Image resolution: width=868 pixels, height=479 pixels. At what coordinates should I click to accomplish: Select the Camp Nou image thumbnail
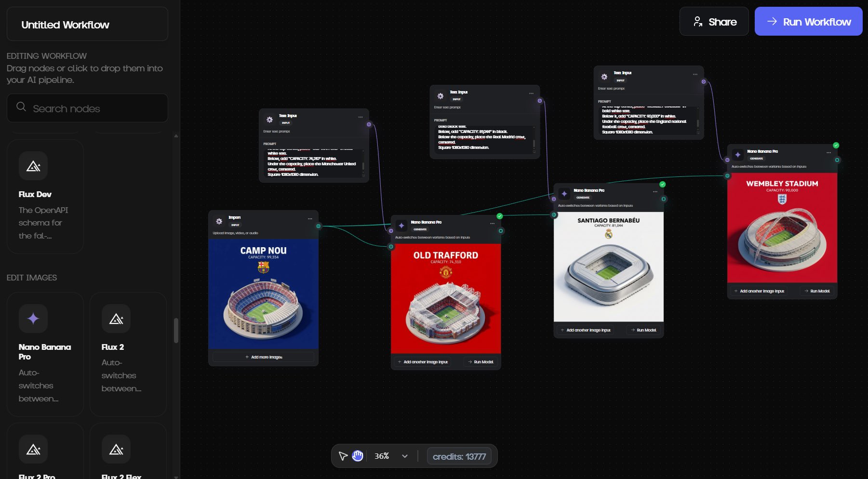[263, 293]
